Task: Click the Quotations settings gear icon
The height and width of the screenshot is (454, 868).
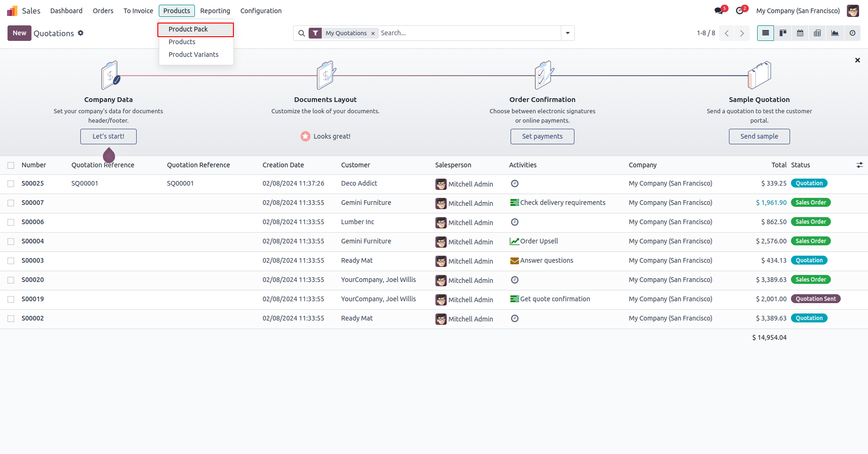Action: tap(81, 33)
